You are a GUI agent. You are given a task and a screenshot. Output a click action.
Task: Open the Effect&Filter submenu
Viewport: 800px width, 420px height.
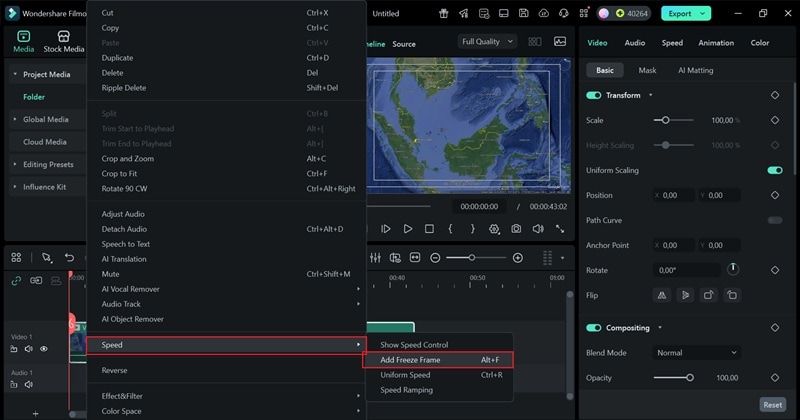(x=226, y=396)
